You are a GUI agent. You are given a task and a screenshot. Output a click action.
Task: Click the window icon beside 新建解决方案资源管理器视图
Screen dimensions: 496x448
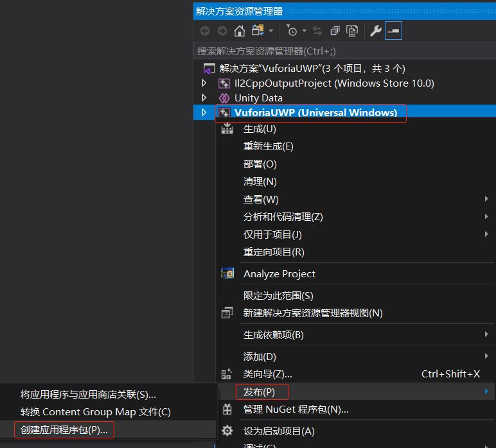[x=227, y=313]
